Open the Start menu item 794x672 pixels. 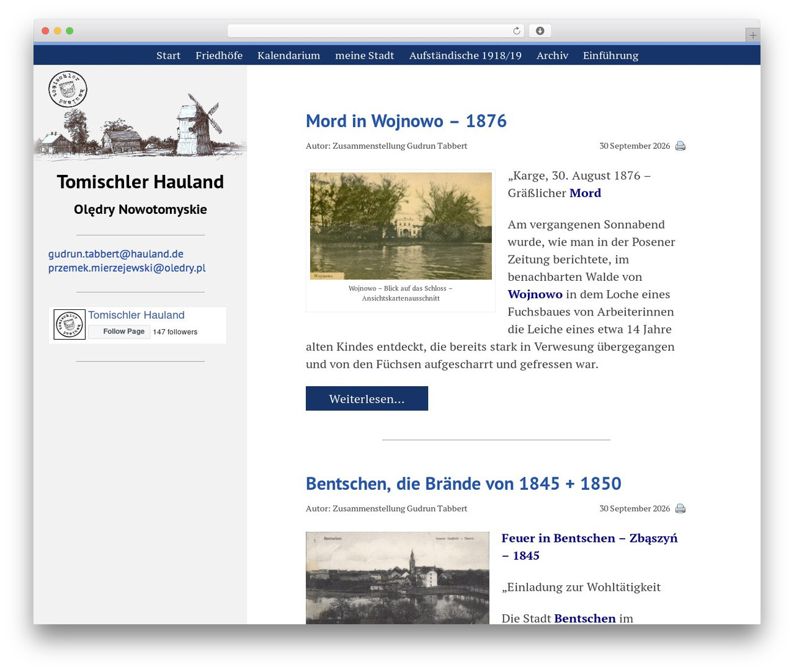coord(168,55)
